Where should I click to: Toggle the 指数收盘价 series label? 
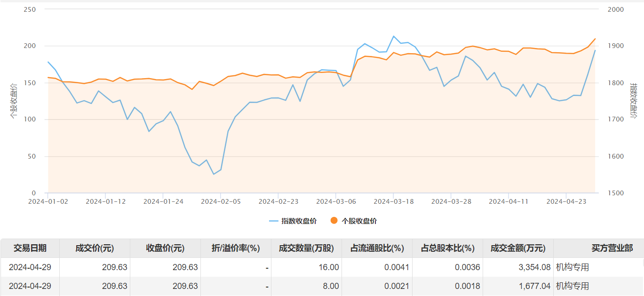[299, 221]
